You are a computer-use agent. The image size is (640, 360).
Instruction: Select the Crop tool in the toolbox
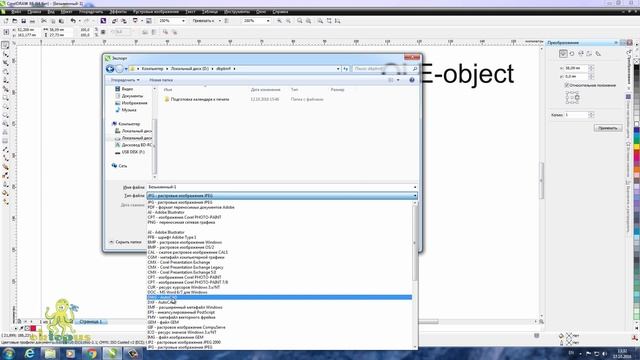tap(5, 63)
